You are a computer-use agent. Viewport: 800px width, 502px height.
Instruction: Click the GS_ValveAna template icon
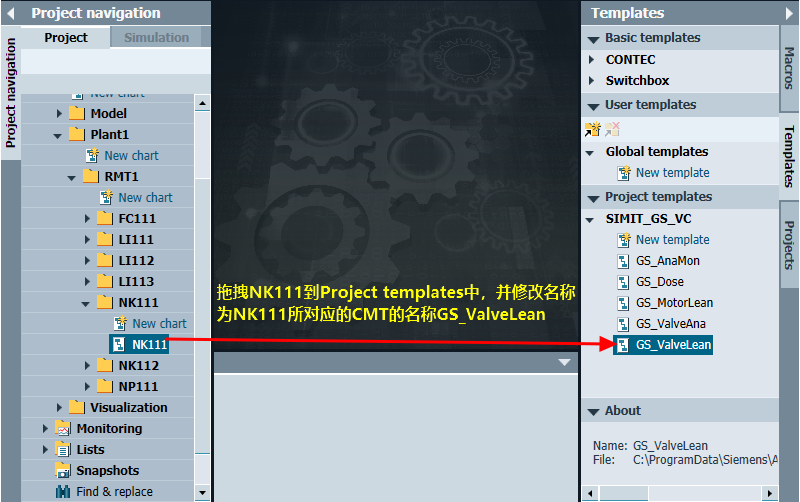coord(623,323)
